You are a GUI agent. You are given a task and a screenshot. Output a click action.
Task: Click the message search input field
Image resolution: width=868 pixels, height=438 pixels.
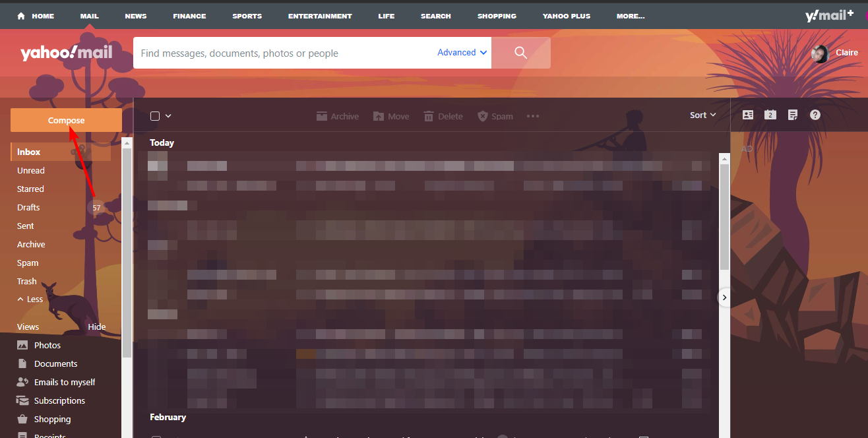pyautogui.click(x=285, y=53)
